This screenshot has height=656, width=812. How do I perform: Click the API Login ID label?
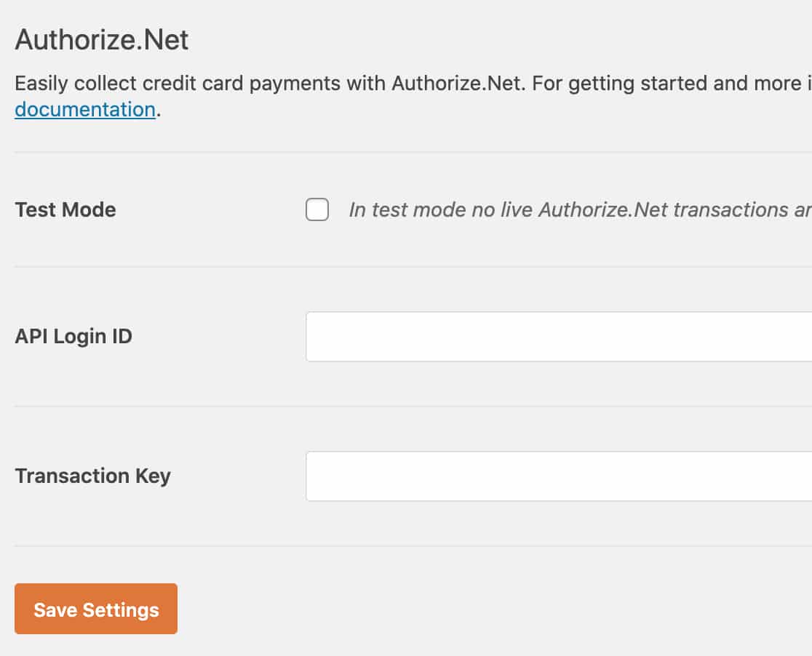73,336
